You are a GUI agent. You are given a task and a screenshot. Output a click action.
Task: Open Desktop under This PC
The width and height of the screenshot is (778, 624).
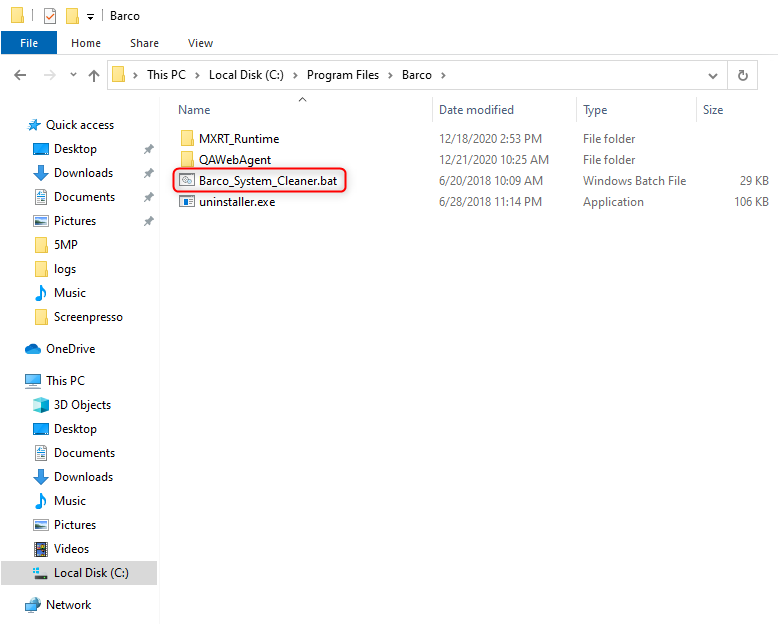click(x=75, y=429)
